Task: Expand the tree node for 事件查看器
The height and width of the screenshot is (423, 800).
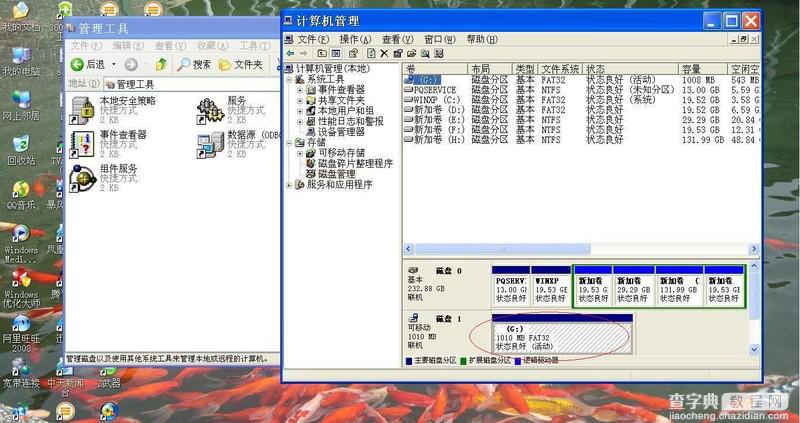Action: click(300, 90)
